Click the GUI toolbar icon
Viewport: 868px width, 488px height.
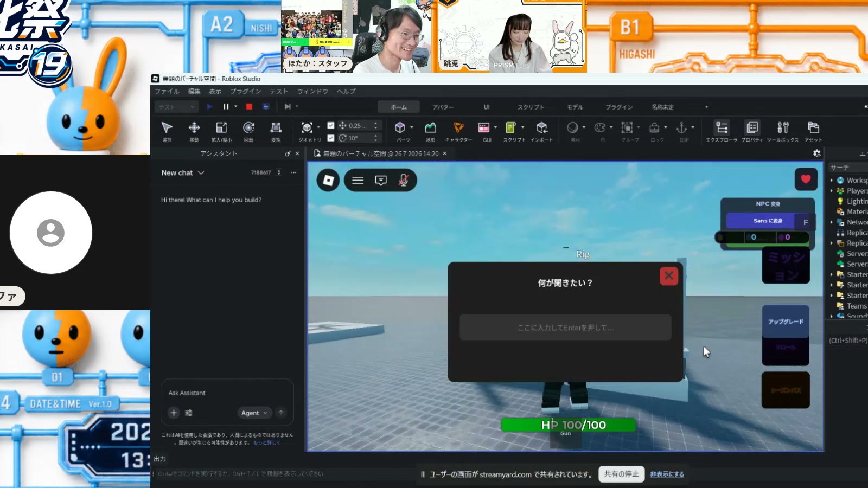pos(483,128)
